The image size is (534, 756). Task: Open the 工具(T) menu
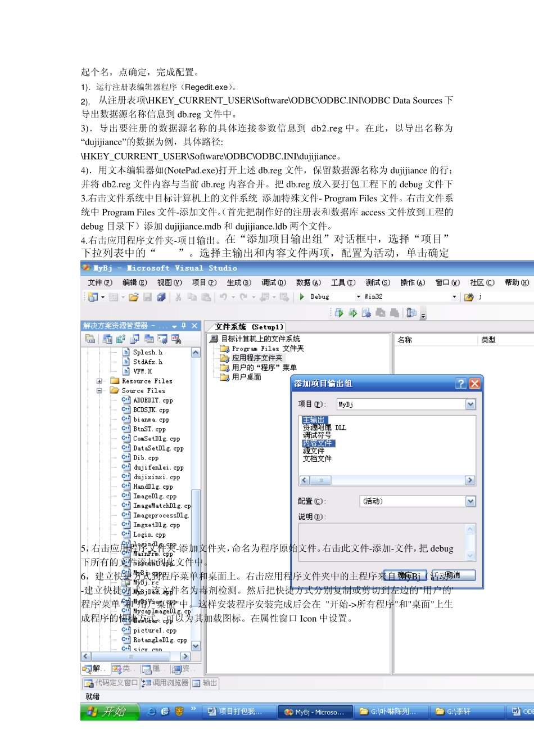tap(343, 282)
